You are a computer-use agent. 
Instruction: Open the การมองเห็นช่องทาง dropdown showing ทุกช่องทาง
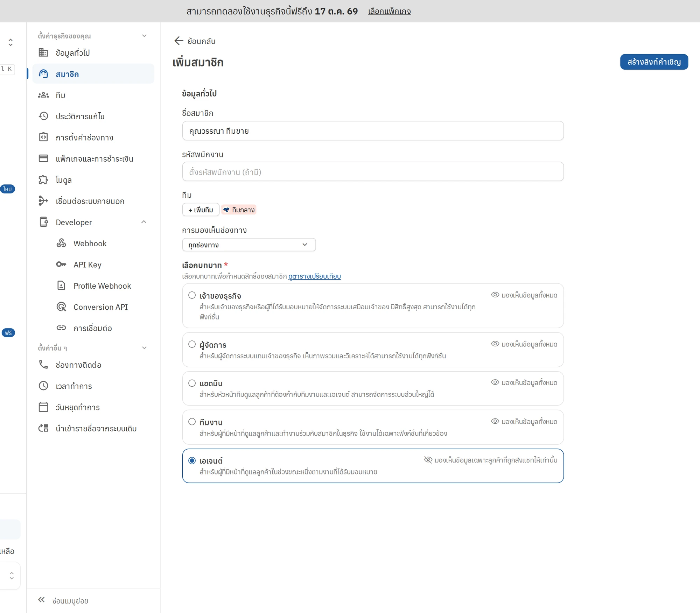[x=249, y=245]
